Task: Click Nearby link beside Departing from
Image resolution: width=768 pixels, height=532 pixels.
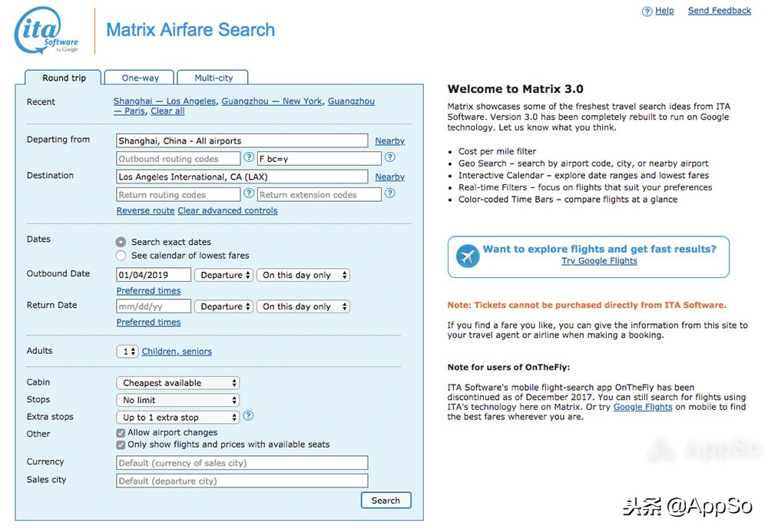Action: click(x=390, y=141)
